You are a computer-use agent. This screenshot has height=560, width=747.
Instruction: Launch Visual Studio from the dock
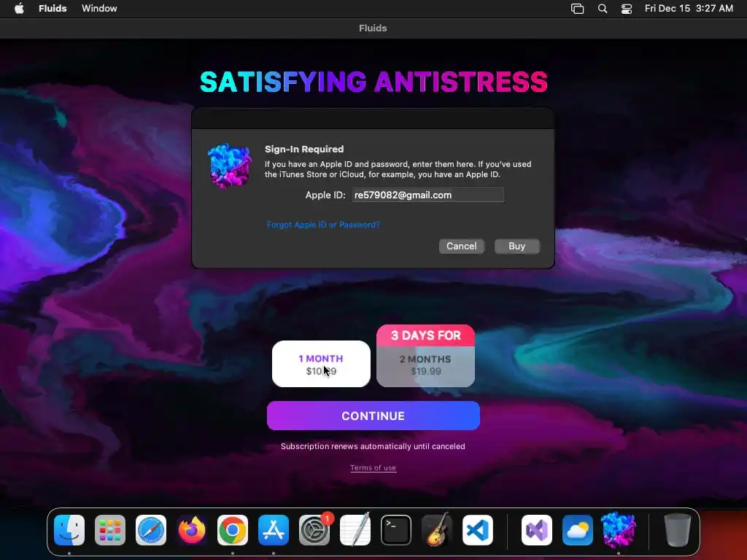click(537, 530)
